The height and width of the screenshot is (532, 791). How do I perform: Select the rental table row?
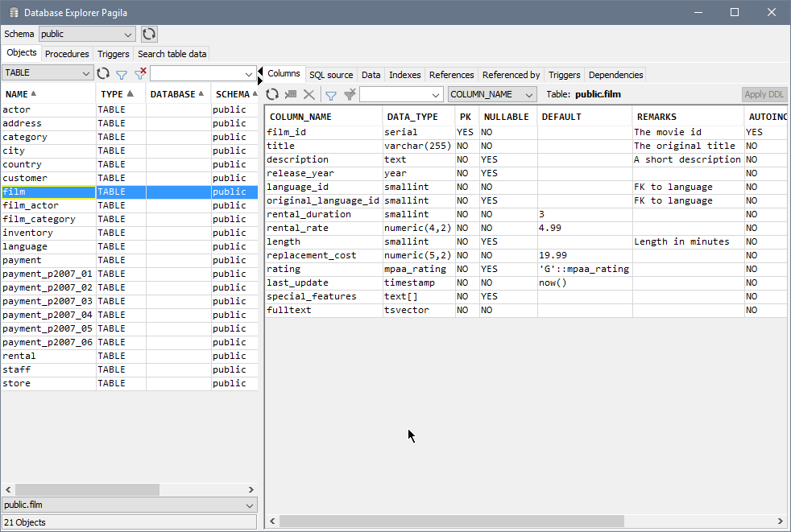[x=129, y=356]
